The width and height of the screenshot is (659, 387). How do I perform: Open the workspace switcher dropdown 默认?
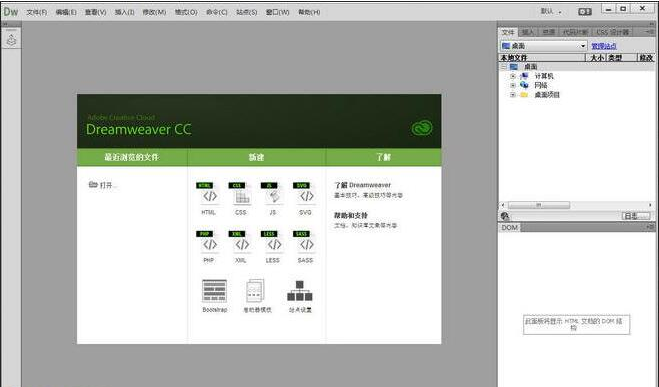pyautogui.click(x=551, y=12)
